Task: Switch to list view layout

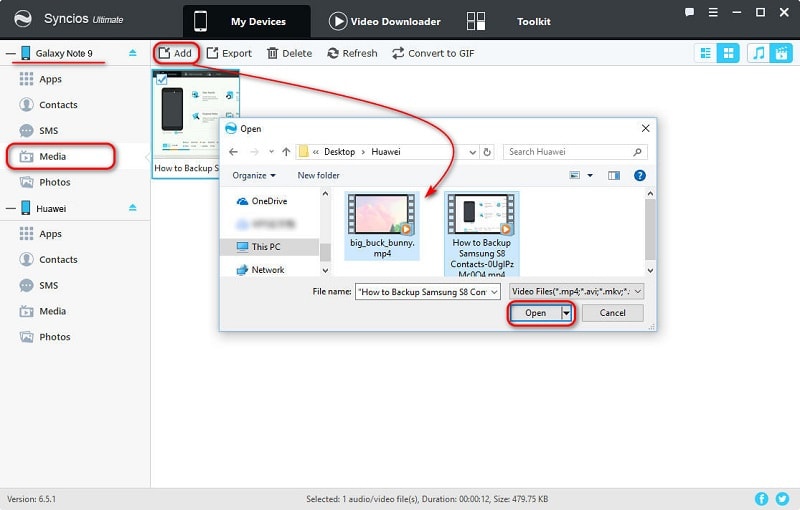Action: coord(706,53)
